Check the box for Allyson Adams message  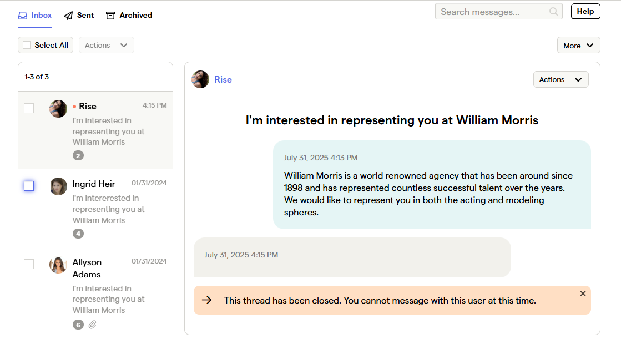click(29, 264)
